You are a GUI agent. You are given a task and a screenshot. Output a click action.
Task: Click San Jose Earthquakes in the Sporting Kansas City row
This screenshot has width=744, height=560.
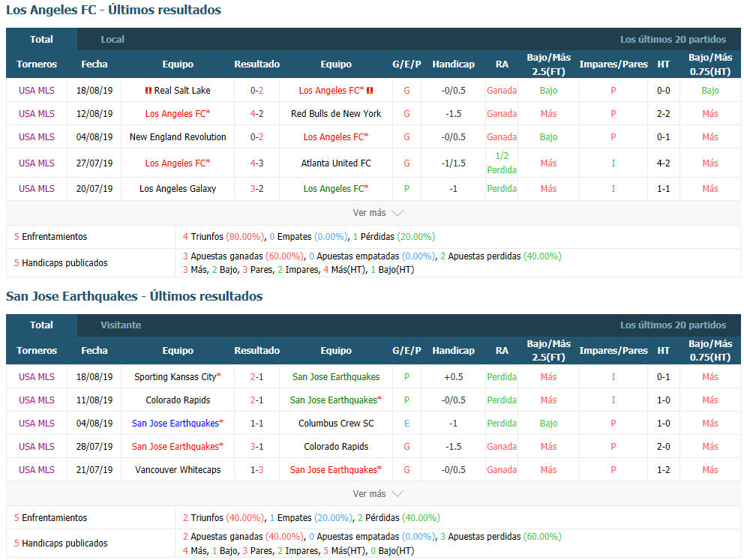[336, 377]
